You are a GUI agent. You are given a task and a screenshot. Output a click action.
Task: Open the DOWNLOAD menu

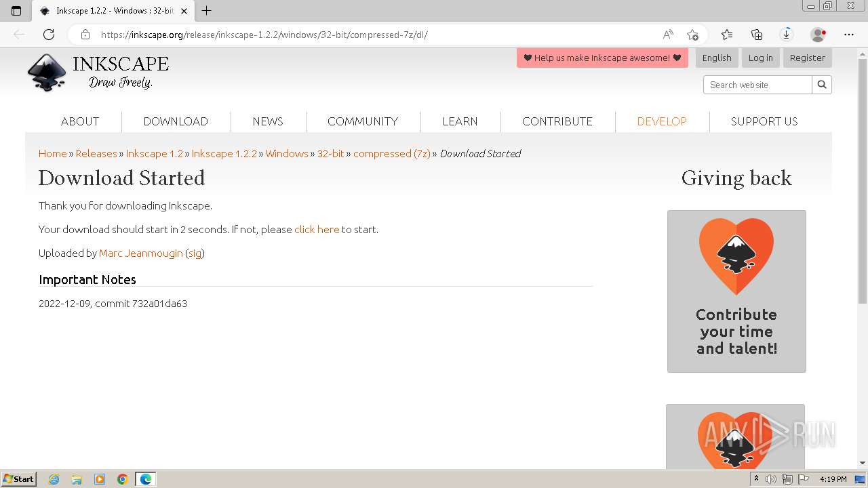click(176, 121)
